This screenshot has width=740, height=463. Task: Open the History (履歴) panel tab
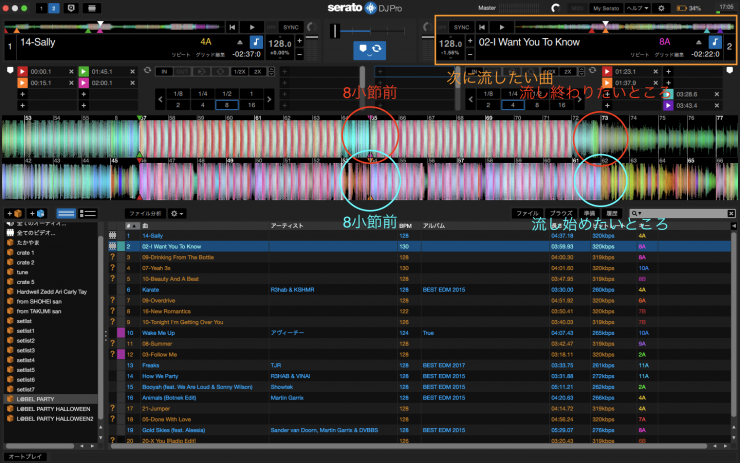pos(612,213)
